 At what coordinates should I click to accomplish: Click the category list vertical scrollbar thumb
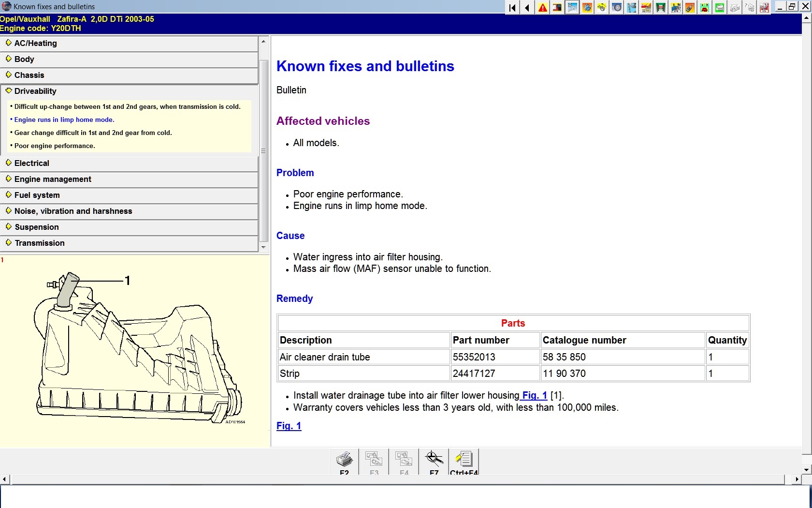(x=263, y=150)
